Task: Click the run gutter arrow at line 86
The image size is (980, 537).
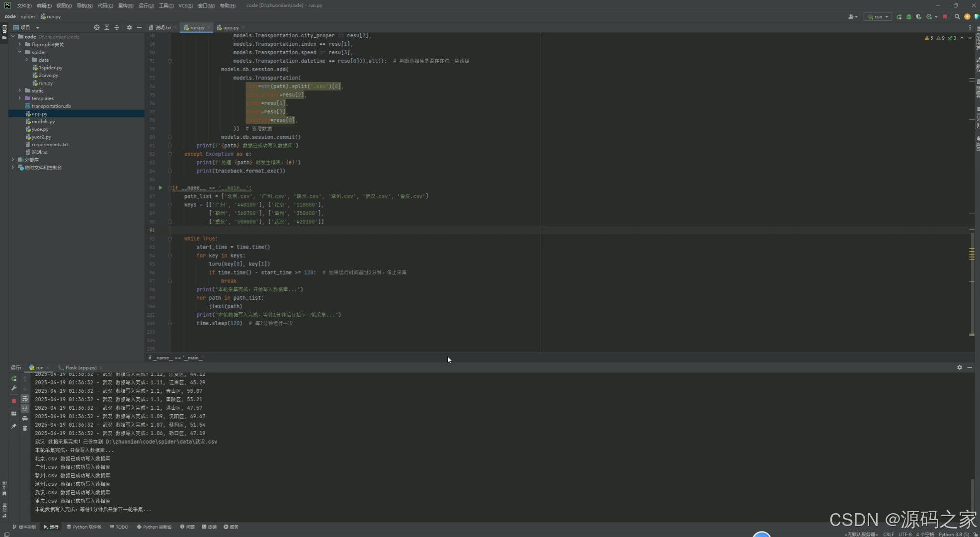Action: click(160, 188)
